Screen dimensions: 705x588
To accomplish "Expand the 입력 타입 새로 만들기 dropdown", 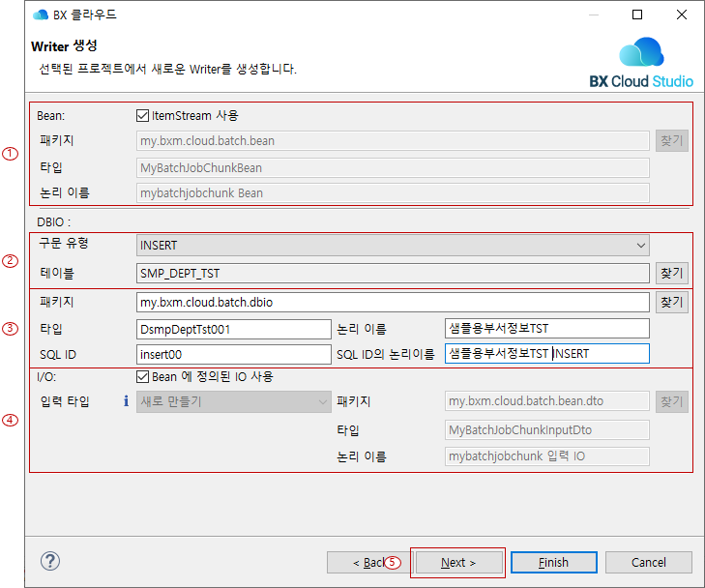I will pos(234,401).
